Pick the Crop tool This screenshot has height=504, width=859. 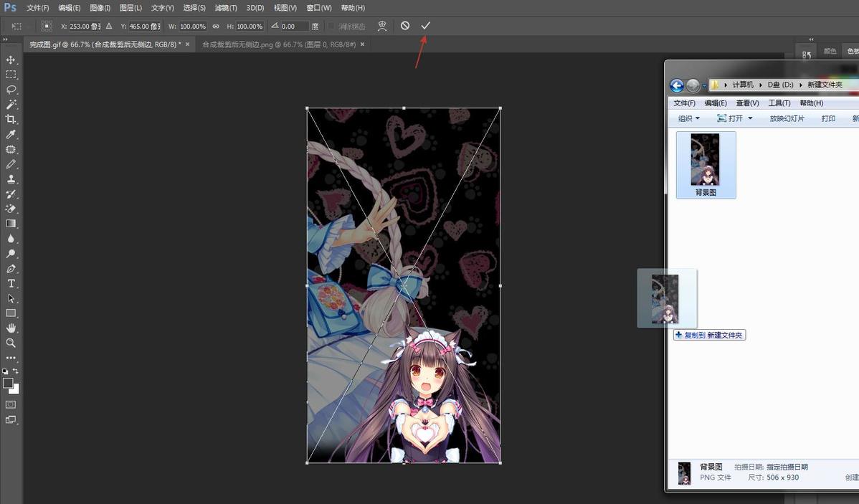click(x=11, y=120)
